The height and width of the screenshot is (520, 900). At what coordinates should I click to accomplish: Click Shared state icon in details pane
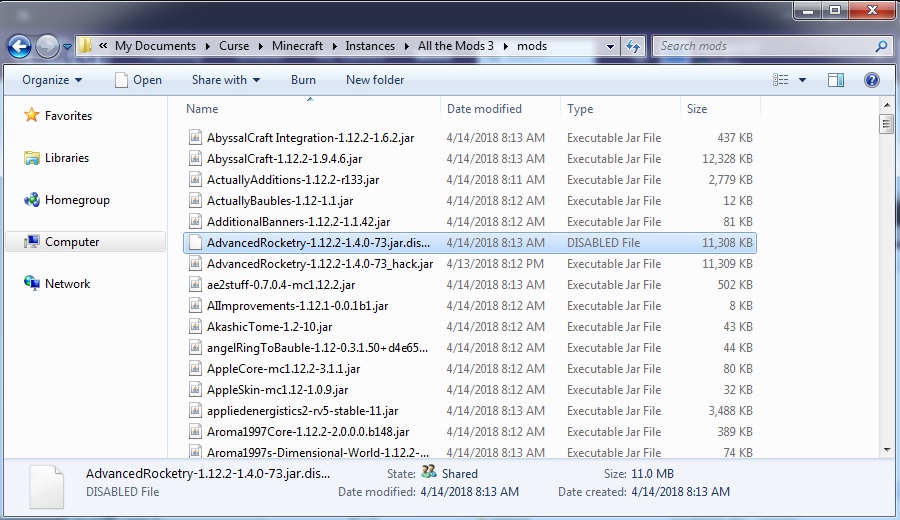click(x=428, y=472)
